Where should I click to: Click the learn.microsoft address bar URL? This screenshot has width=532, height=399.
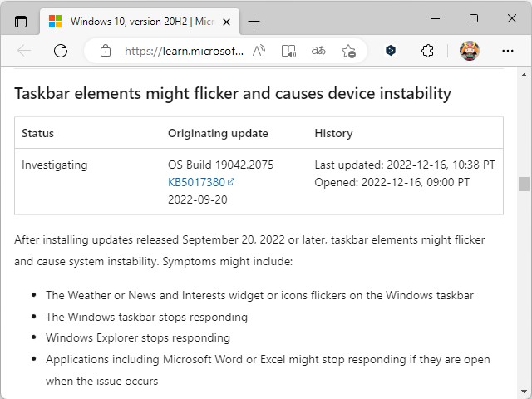point(184,51)
